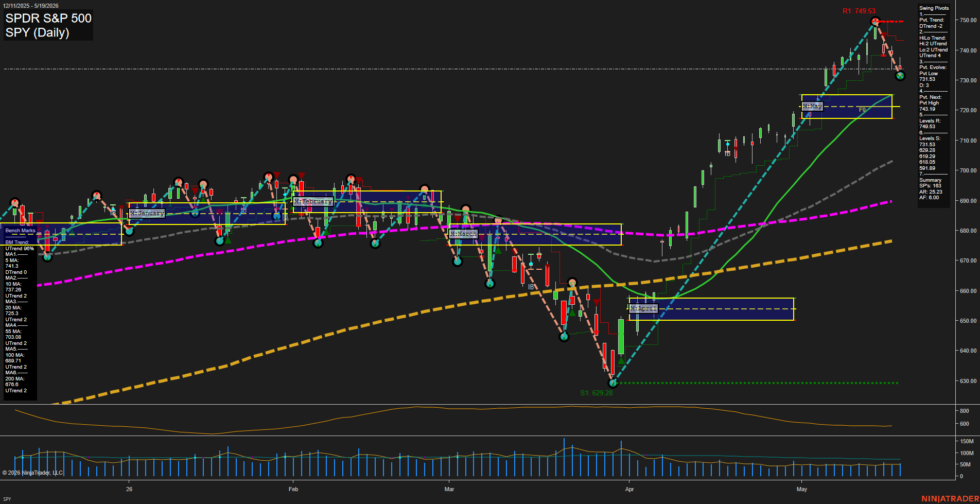Click the red R1: 749.53 resistance label
Screen dimensions: 980x504
(859, 11)
